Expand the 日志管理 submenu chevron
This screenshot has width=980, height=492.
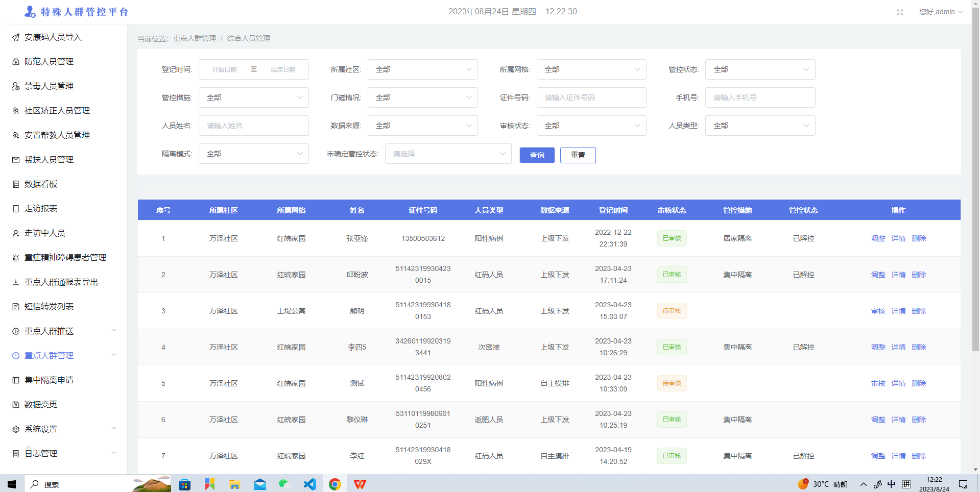[114, 453]
